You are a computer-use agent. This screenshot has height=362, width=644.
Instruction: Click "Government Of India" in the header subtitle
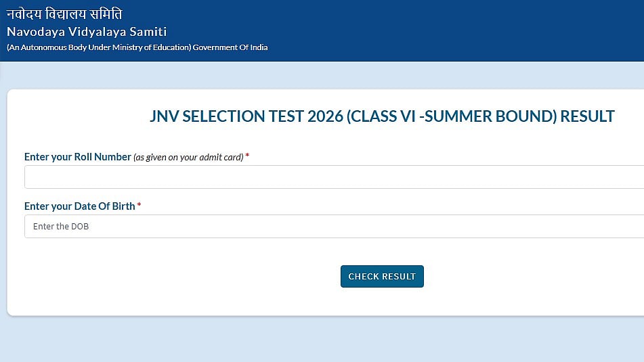click(230, 47)
